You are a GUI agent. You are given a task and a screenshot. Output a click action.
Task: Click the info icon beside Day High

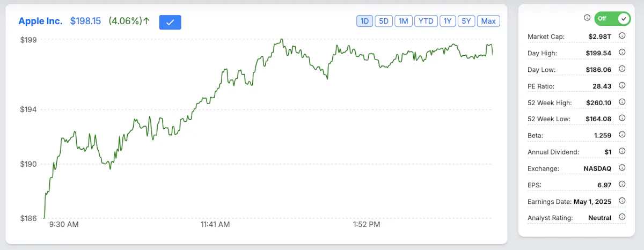(623, 53)
